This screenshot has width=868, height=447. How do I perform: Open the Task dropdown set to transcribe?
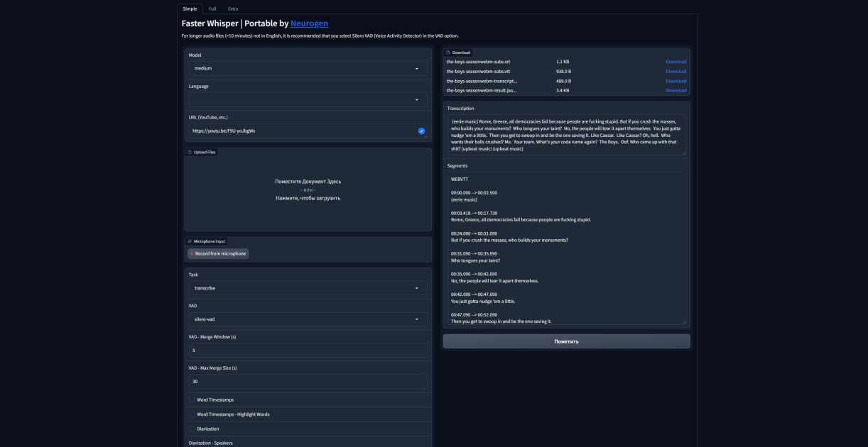coord(308,288)
